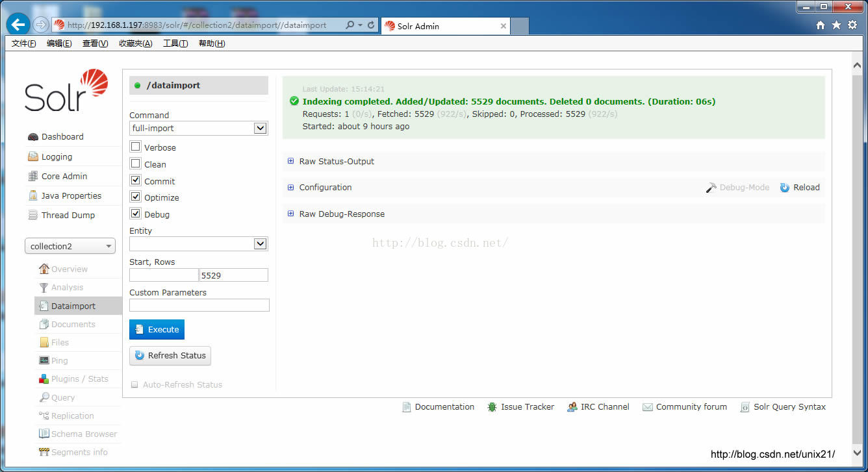
Task: Open favorites star icon
Action: 836,25
